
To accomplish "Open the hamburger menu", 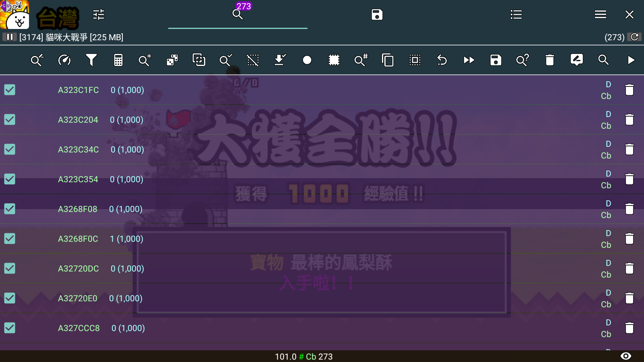I will pos(601,14).
